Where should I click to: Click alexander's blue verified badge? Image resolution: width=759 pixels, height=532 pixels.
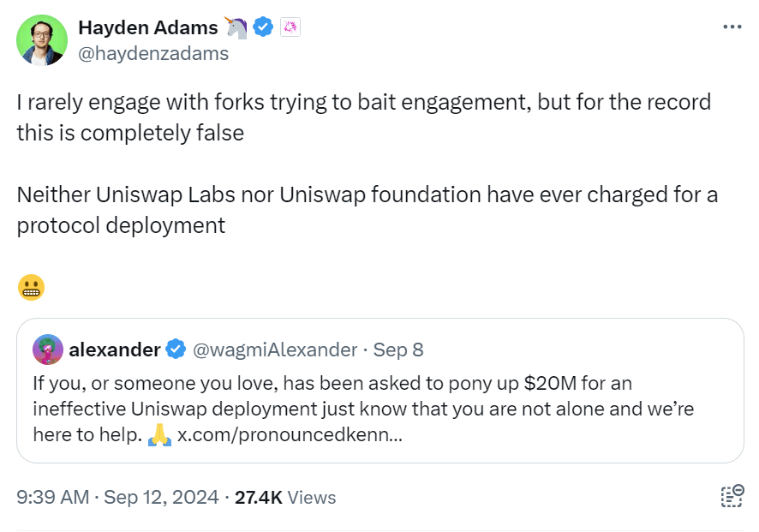[x=176, y=350]
